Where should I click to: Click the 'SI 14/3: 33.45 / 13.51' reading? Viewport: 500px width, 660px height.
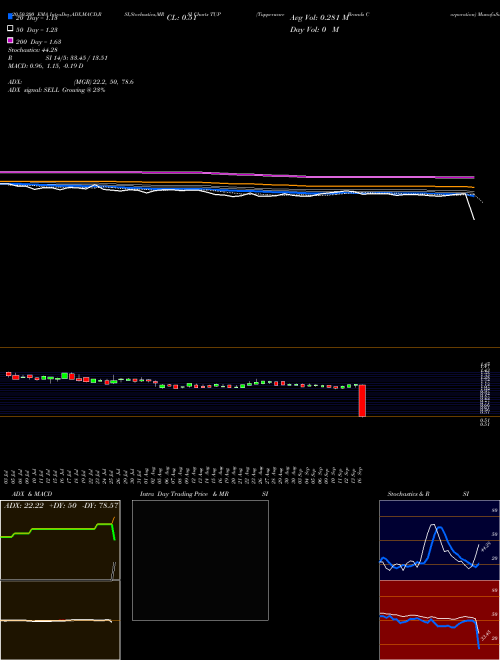77,58
